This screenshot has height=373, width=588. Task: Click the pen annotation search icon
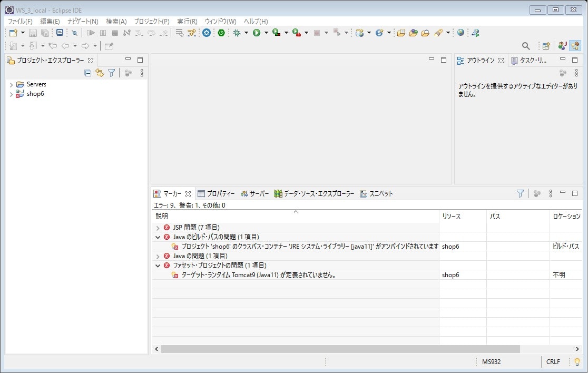pyautogui.click(x=438, y=33)
